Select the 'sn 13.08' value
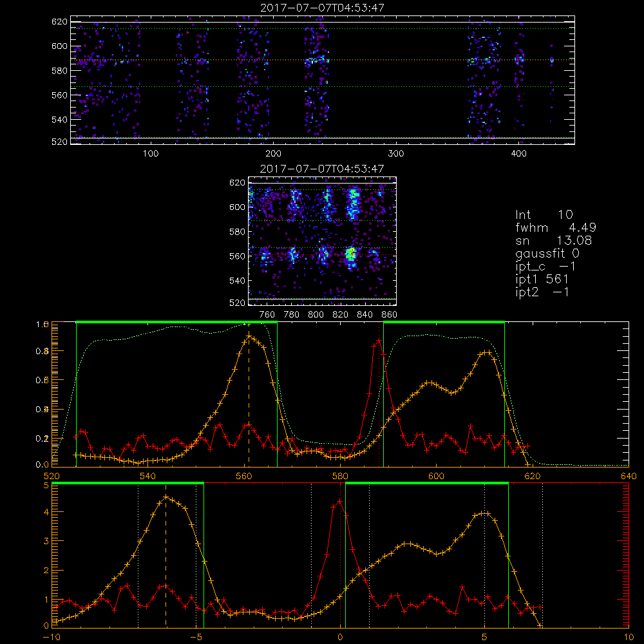This screenshot has width=644, height=644. (553, 240)
